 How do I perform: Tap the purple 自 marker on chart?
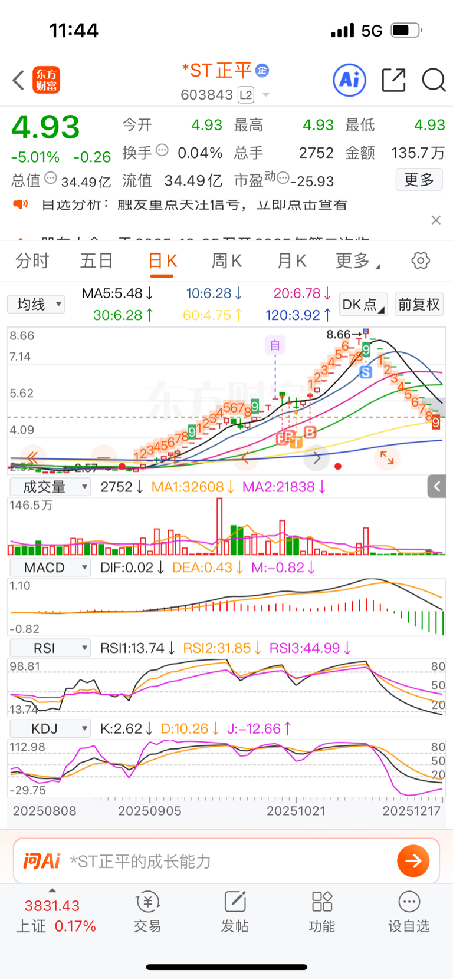[x=275, y=345]
